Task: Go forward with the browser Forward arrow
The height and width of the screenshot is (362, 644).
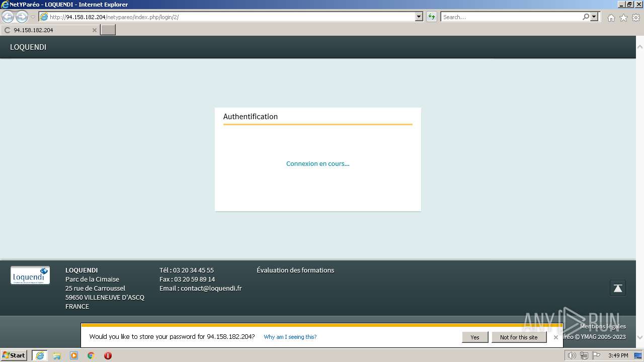Action: (x=22, y=17)
